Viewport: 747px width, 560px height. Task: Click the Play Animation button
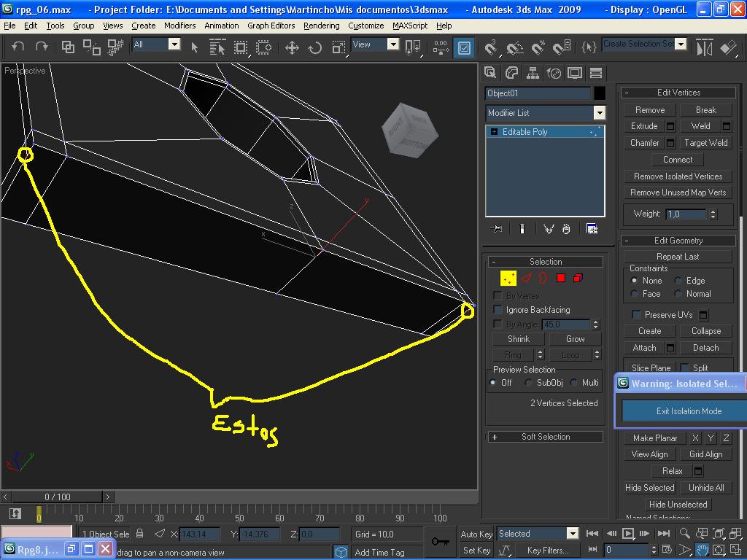click(628, 533)
